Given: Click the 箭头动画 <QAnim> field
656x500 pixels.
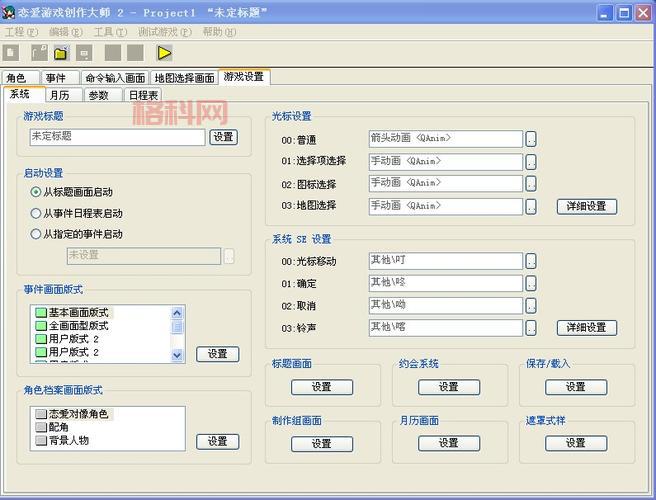Looking at the screenshot, I should (x=446, y=138).
